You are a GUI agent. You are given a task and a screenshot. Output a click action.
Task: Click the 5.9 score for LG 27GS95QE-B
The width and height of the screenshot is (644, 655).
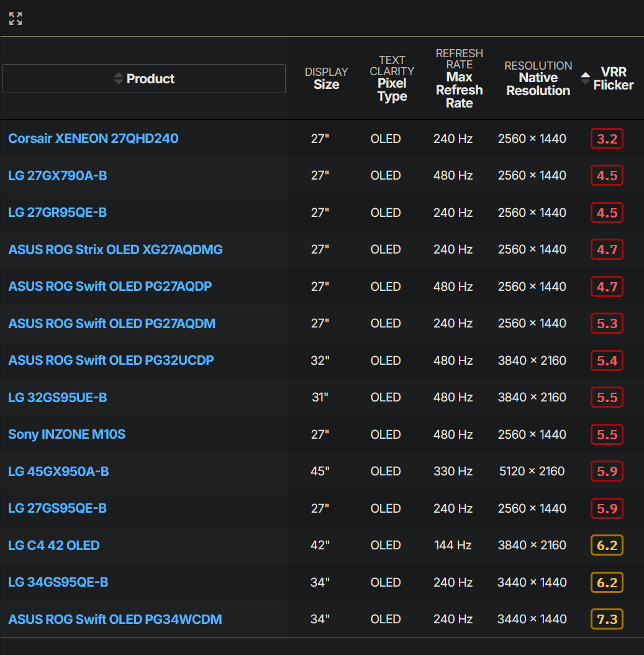607,508
